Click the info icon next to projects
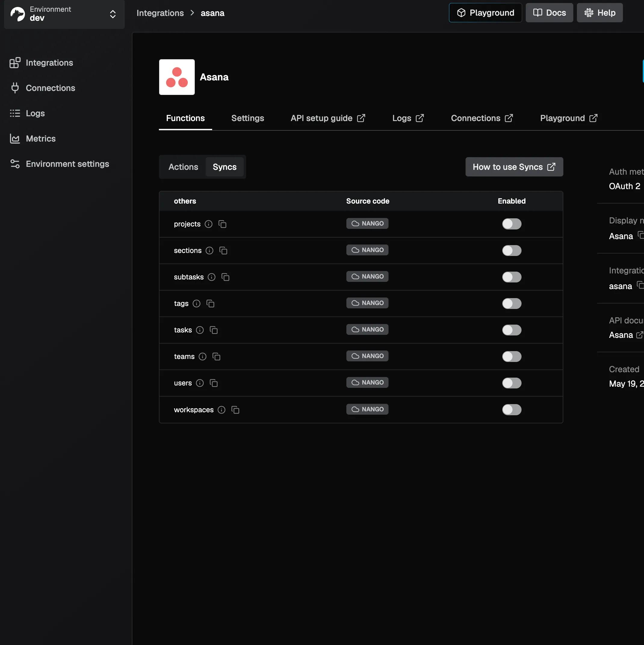The height and width of the screenshot is (645, 644). (209, 224)
